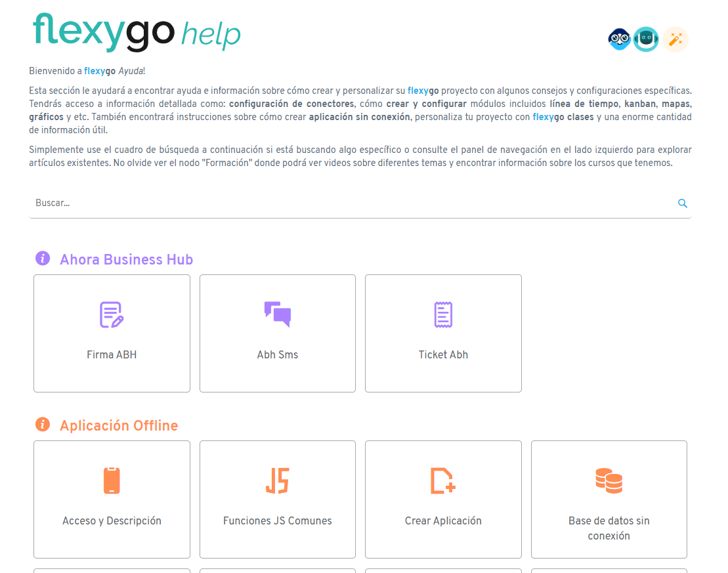
Task: Click the Firma ABH document-sign icon
Action: (112, 315)
